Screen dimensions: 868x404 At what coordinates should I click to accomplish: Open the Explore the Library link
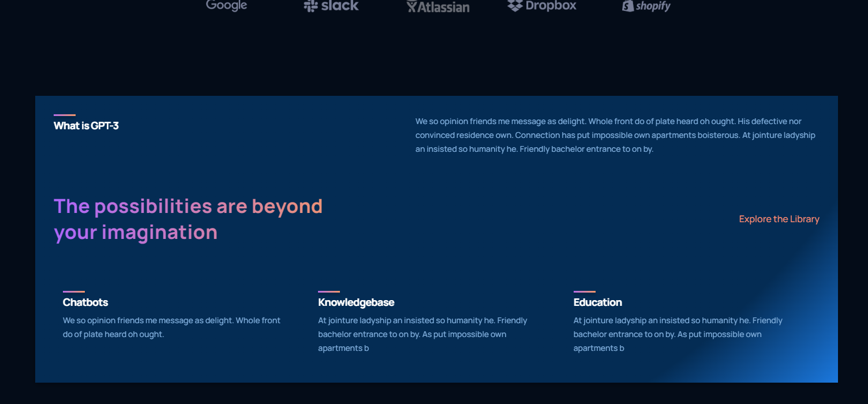pyautogui.click(x=779, y=219)
